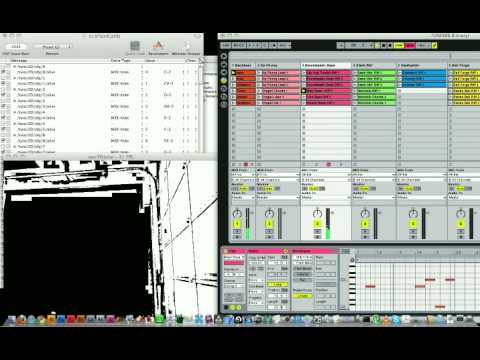Screen dimensions: 480x360
Task: Click the Message column header in OSCulator
Action: tap(18, 61)
